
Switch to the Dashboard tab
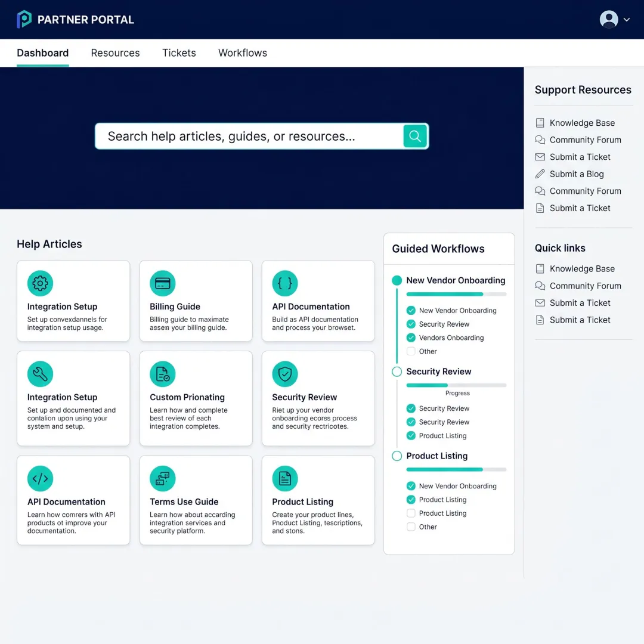pyautogui.click(x=43, y=53)
